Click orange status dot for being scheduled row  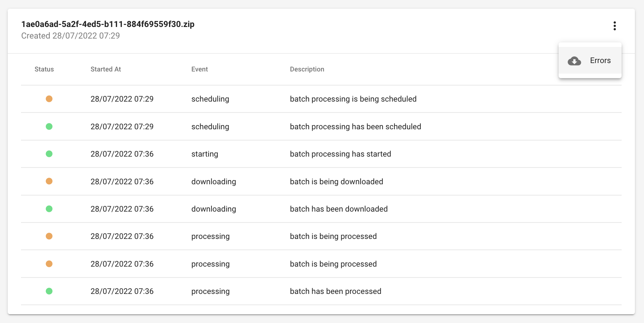pos(49,99)
